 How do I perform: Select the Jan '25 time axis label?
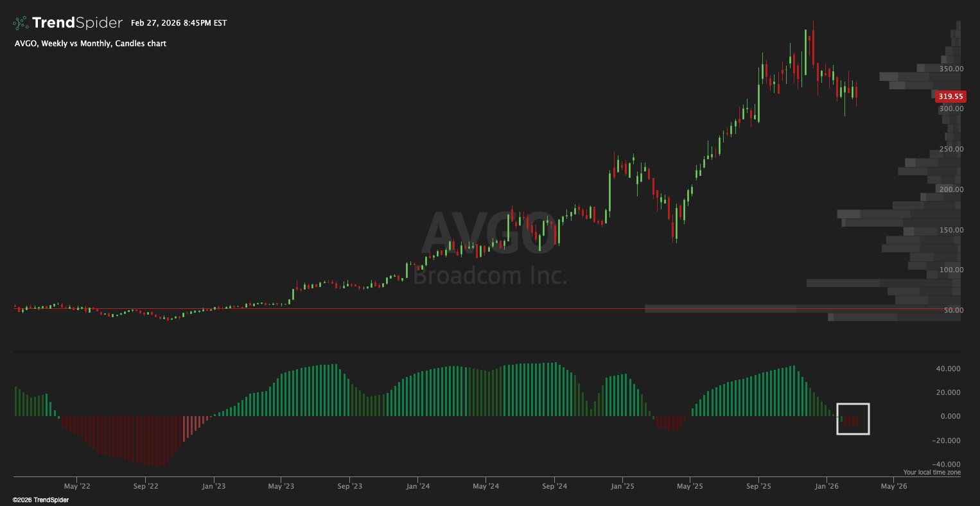pyautogui.click(x=622, y=487)
